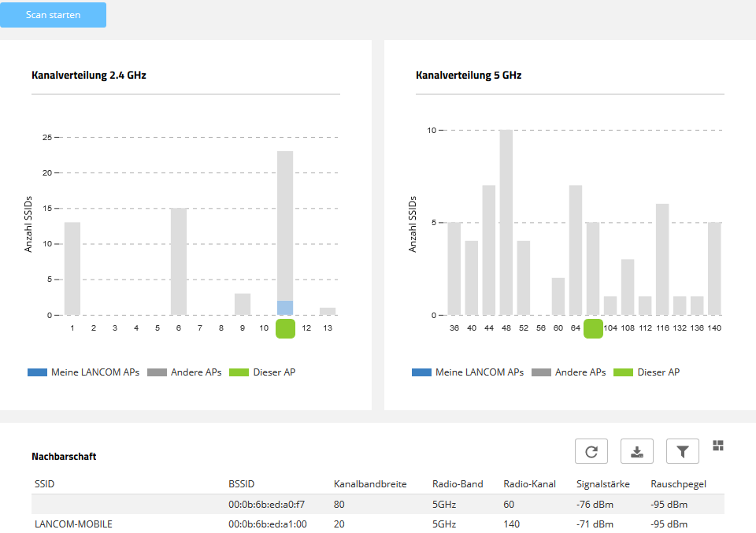Sort table by SSID column header
This screenshot has height=533, width=756.
tap(45, 483)
